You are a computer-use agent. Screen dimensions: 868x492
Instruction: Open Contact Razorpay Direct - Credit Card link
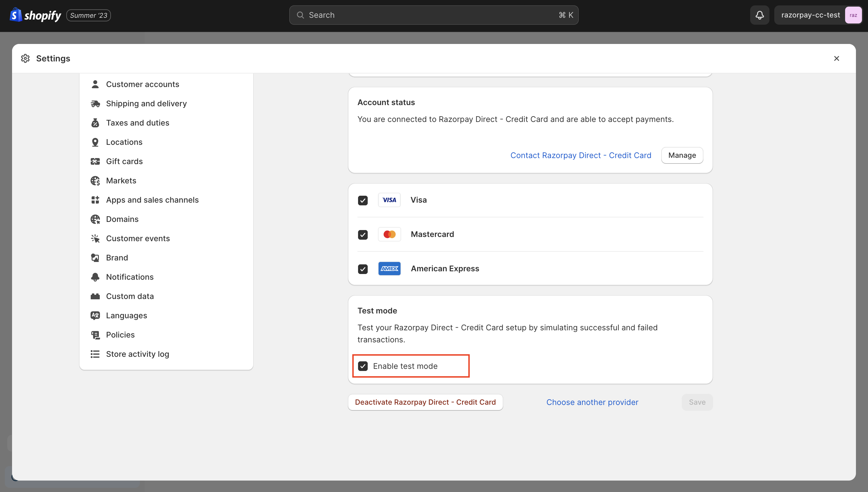coord(580,155)
